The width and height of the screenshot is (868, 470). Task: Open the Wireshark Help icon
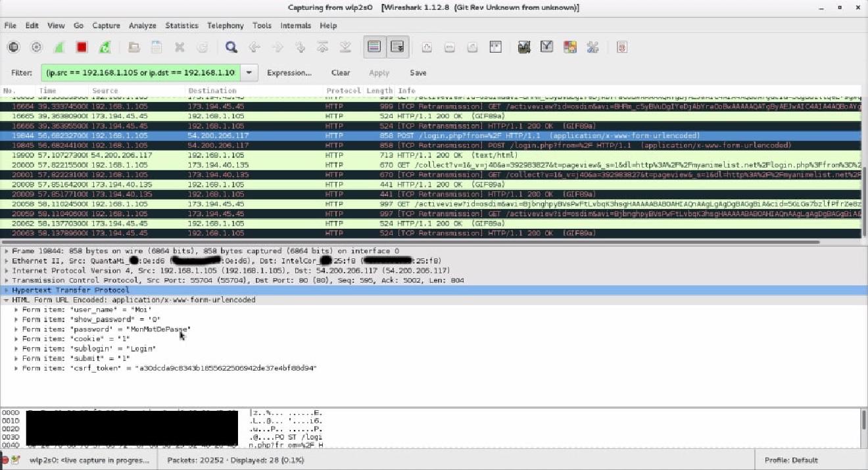click(x=622, y=47)
